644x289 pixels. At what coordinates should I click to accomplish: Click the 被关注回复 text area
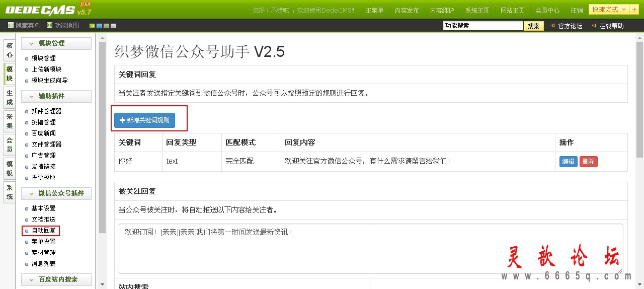click(371, 249)
